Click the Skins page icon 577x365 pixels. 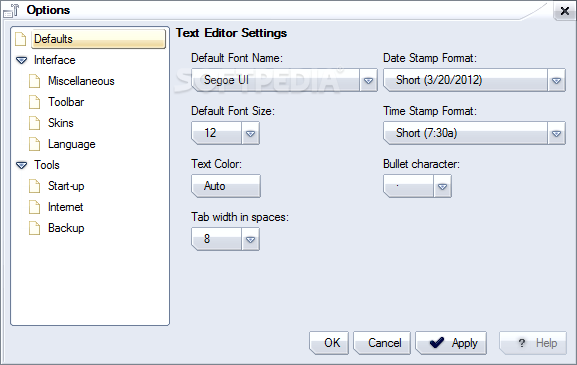point(35,123)
